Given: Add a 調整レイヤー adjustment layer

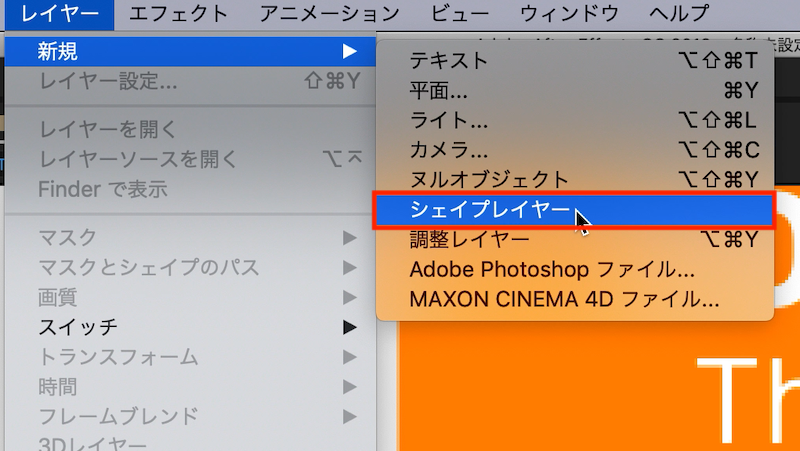Looking at the screenshot, I should coord(469,239).
